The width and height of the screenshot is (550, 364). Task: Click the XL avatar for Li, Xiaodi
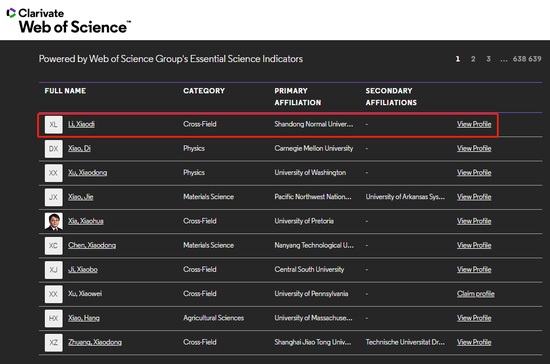[x=54, y=124]
